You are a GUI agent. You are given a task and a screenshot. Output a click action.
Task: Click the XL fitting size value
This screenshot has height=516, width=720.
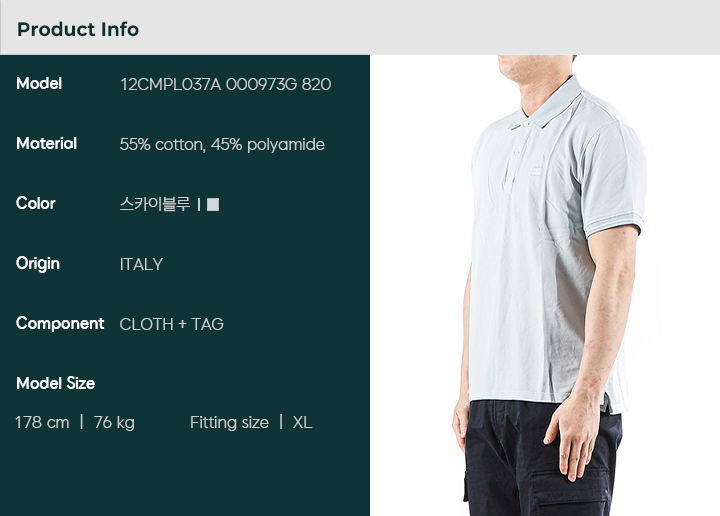pos(303,422)
